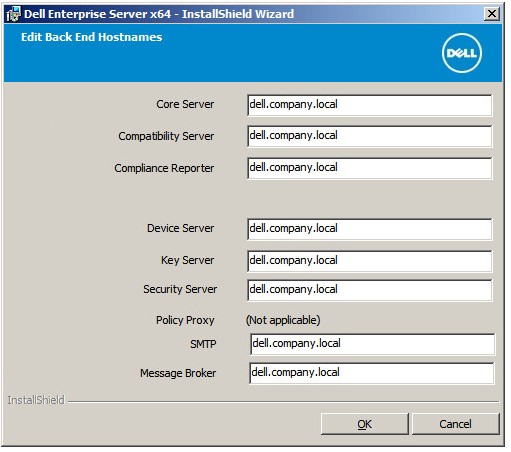Click the Policy Proxy label
This screenshot has width=511, height=452.
click(x=185, y=320)
